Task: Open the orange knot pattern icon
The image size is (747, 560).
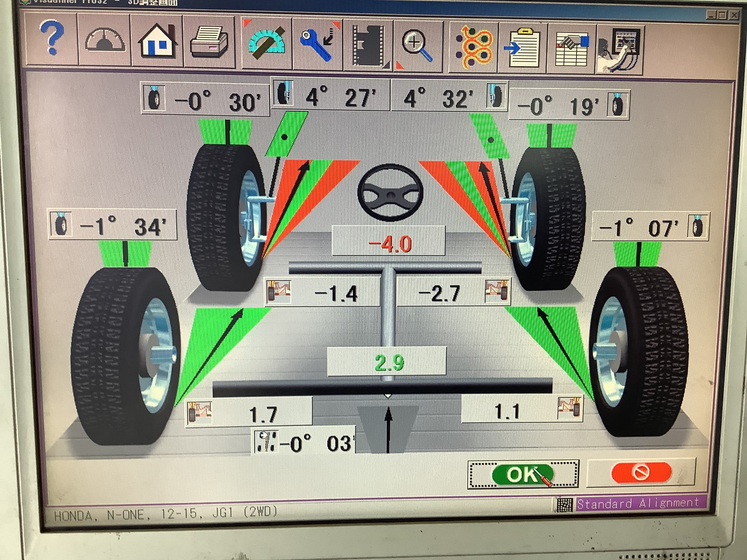Action: (x=473, y=47)
